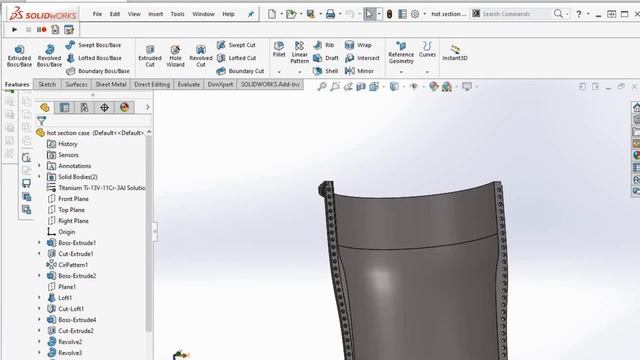Open Reference Geometry tool
Image resolution: width=640 pixels, height=360 pixels.
coord(401,52)
